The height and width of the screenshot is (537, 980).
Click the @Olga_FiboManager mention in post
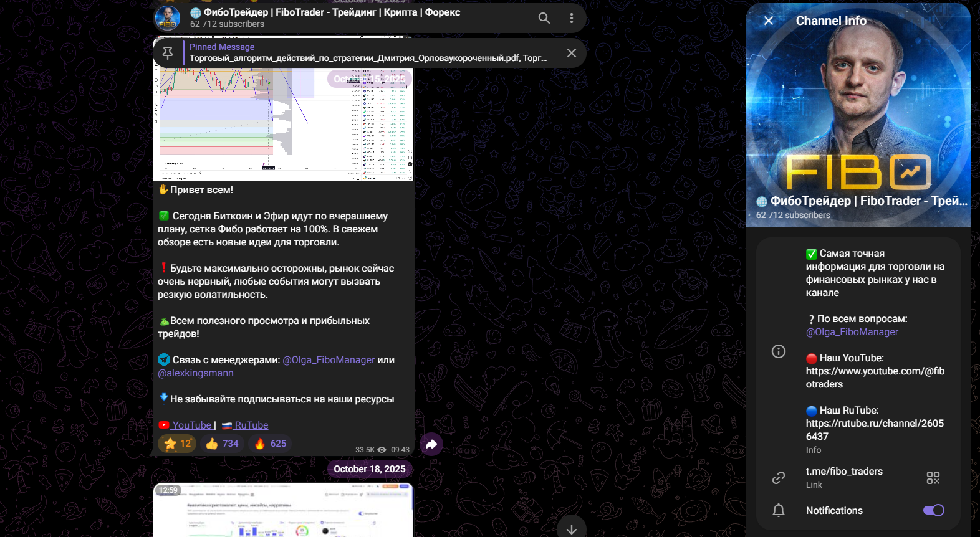pyautogui.click(x=329, y=360)
